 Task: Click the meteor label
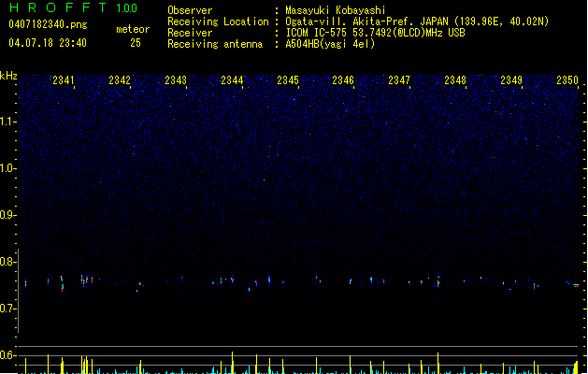pos(133,29)
